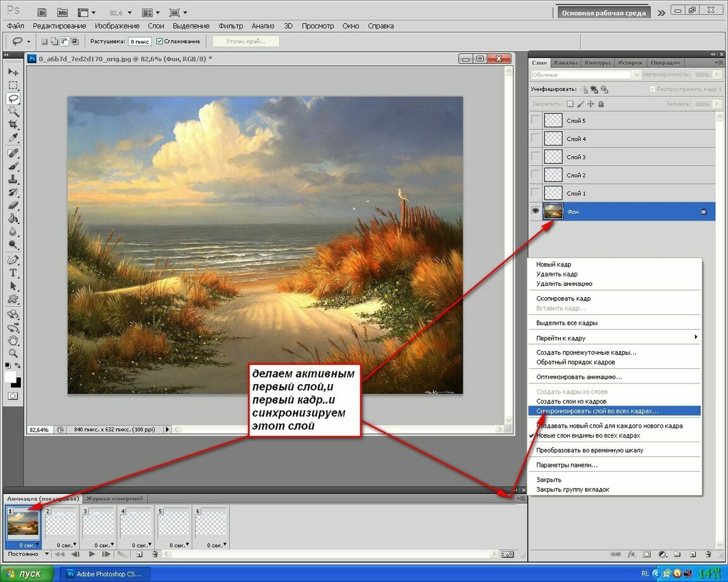This screenshot has width=728, height=582.
Task: Launch Mini Bridge from top bar
Action: tap(62, 13)
